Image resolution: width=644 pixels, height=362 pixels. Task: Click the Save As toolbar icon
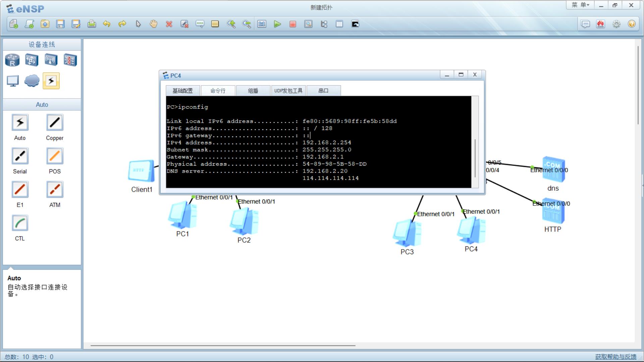tap(76, 24)
